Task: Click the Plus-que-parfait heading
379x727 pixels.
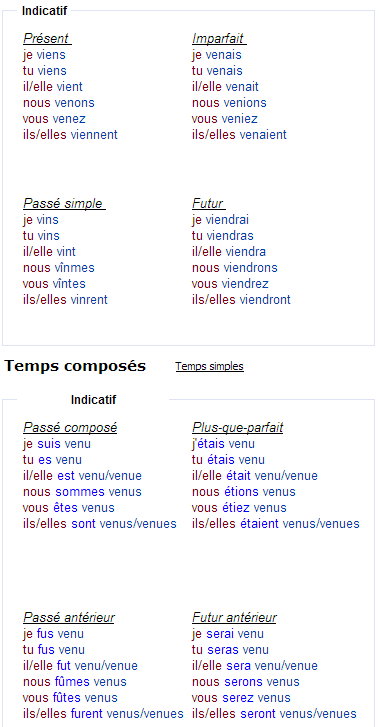Action: 238,427
